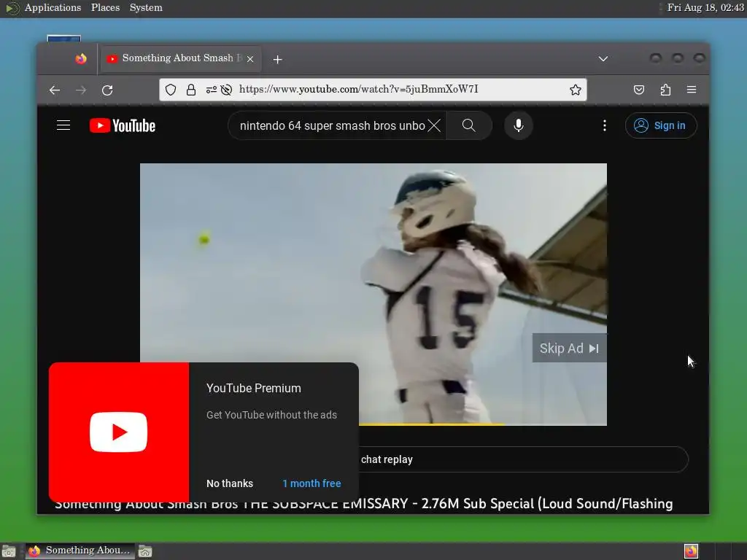Go forward in Firefox history
The image size is (747, 560).
(81, 90)
